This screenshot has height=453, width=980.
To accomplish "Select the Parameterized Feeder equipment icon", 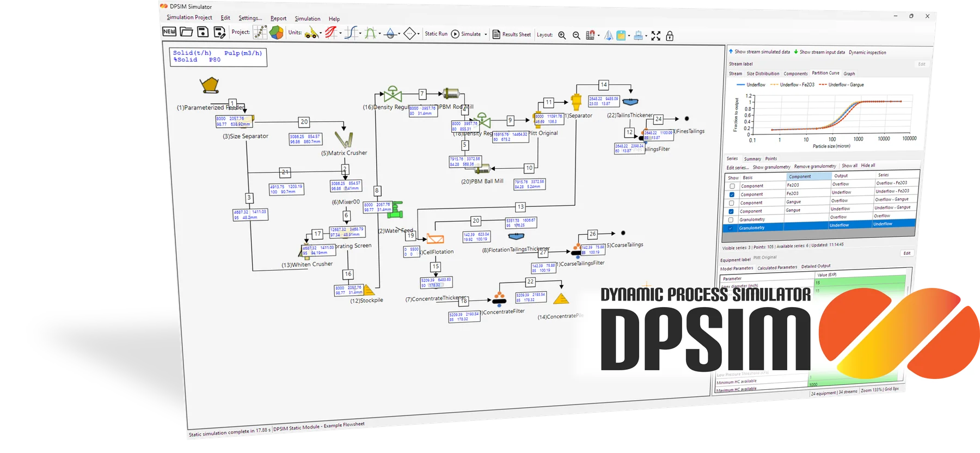I will (210, 85).
